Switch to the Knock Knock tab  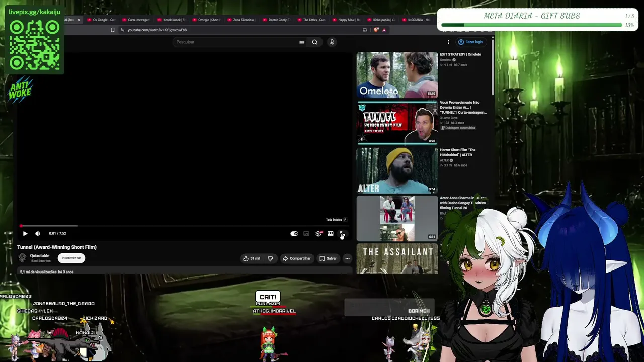click(171, 20)
